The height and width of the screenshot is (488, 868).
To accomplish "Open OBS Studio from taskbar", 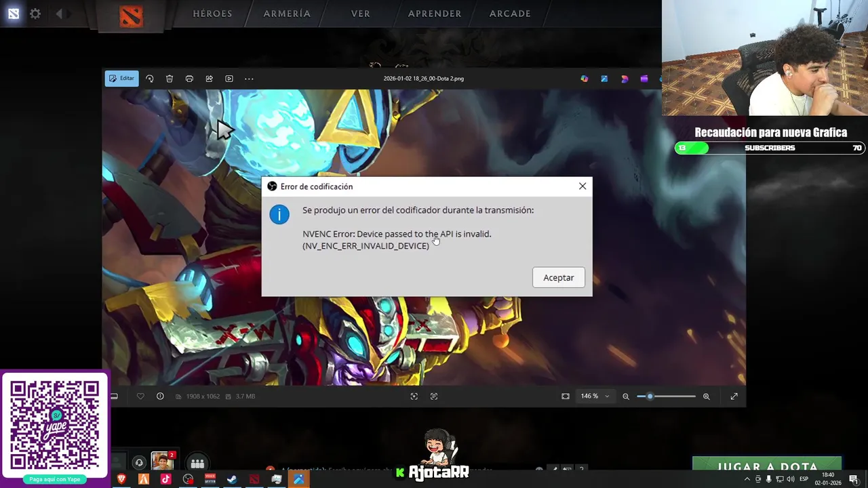I will pos(188,480).
